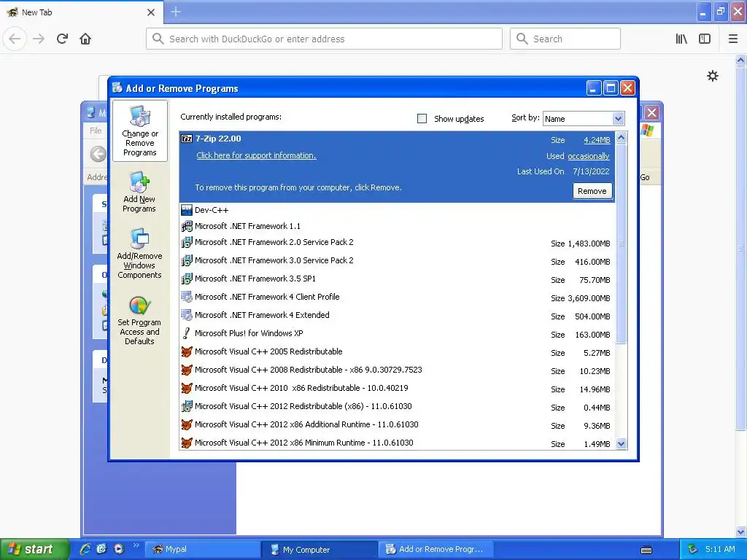Click back arrow in My Computer window
Screen dimensions: 747x560
(98, 154)
